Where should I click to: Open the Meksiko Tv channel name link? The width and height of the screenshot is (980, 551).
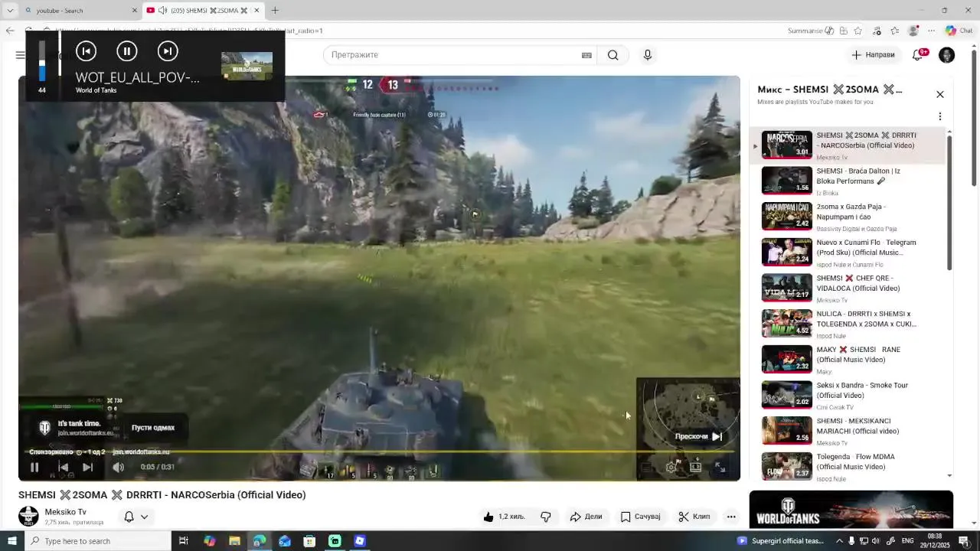point(65,512)
